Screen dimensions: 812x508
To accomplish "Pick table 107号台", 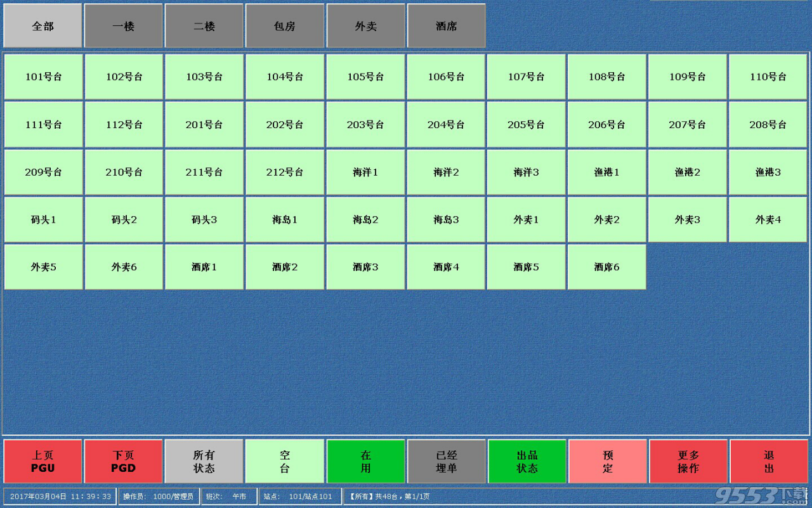I will point(526,77).
